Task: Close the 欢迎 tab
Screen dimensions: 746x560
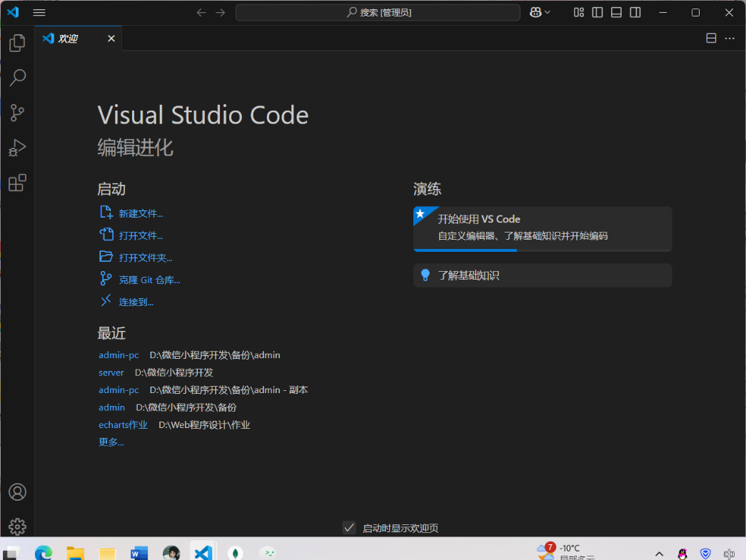Action: click(111, 39)
